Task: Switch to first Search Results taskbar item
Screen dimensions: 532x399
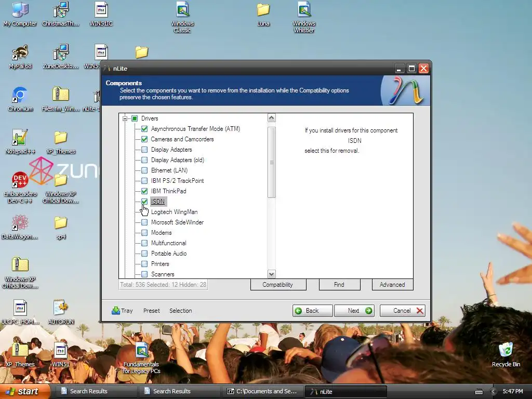Action: 96,392
